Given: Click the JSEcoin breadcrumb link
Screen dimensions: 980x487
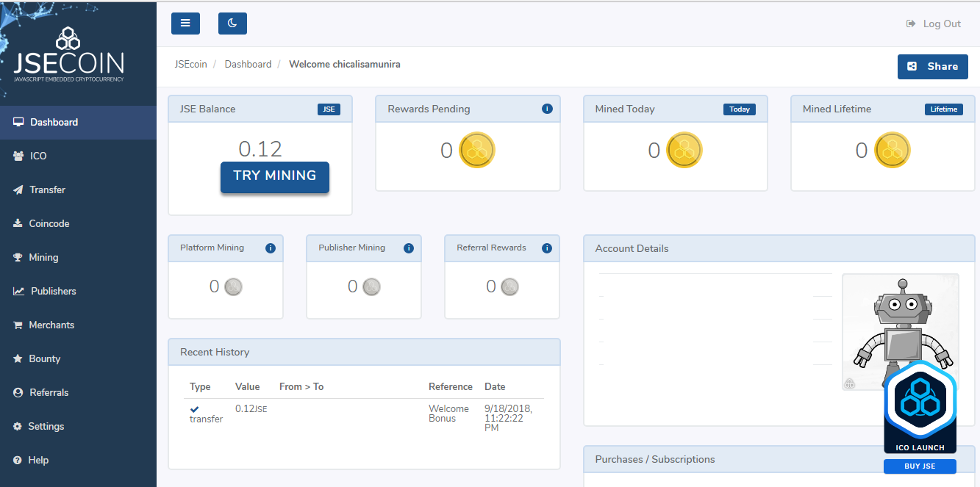Looking at the screenshot, I should [191, 65].
